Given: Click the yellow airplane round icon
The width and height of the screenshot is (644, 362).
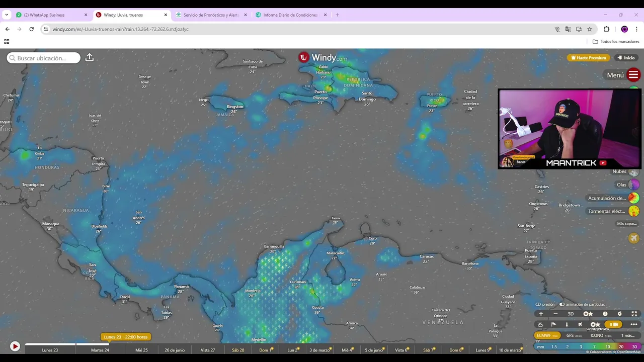Looking at the screenshot, I should click(x=634, y=238).
